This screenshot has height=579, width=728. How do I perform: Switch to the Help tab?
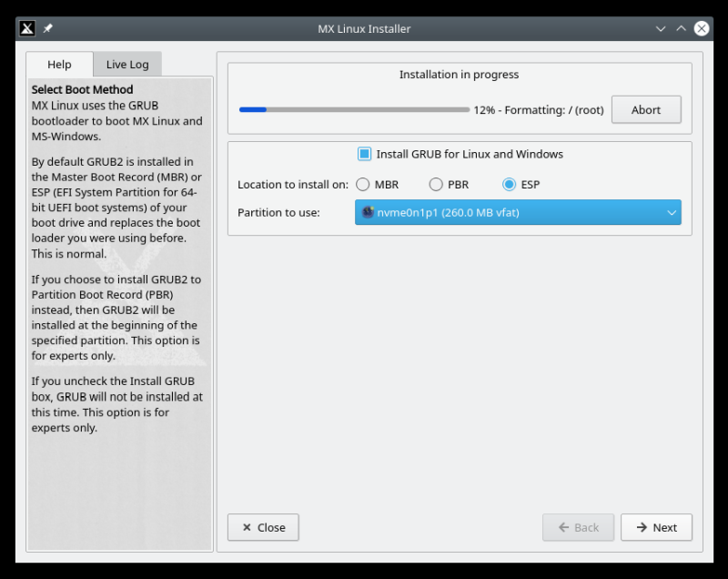click(x=60, y=64)
